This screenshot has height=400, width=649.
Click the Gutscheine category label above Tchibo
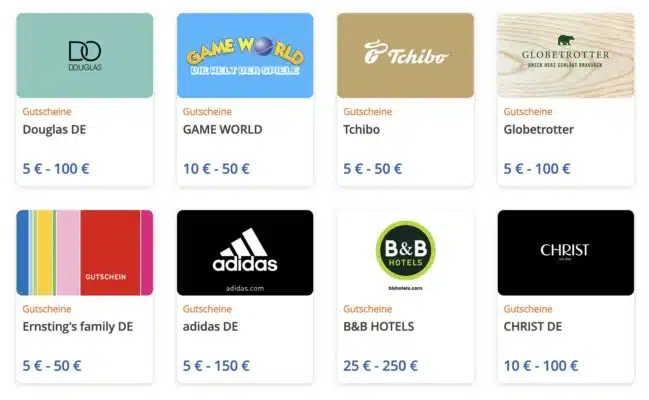pos(368,112)
